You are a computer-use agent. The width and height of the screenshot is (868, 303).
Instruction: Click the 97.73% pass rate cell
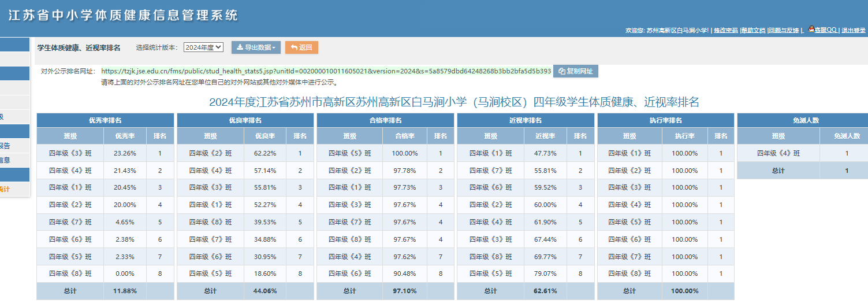[x=405, y=187]
